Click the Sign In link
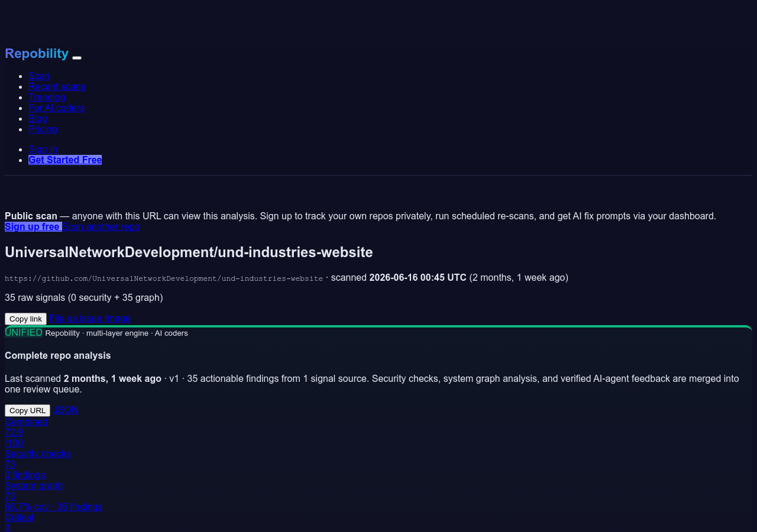This screenshot has width=757, height=532. pos(43,149)
